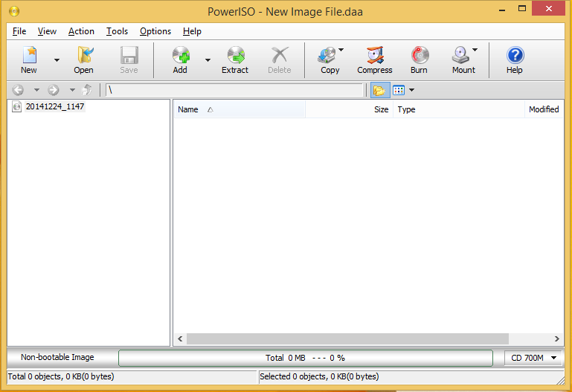Open the Tools menu
Viewport: 572px width, 392px height.
(117, 31)
